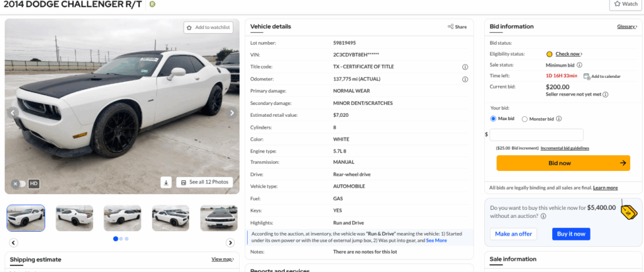
Task: Toggle the HD photo switch
Action: [18, 184]
